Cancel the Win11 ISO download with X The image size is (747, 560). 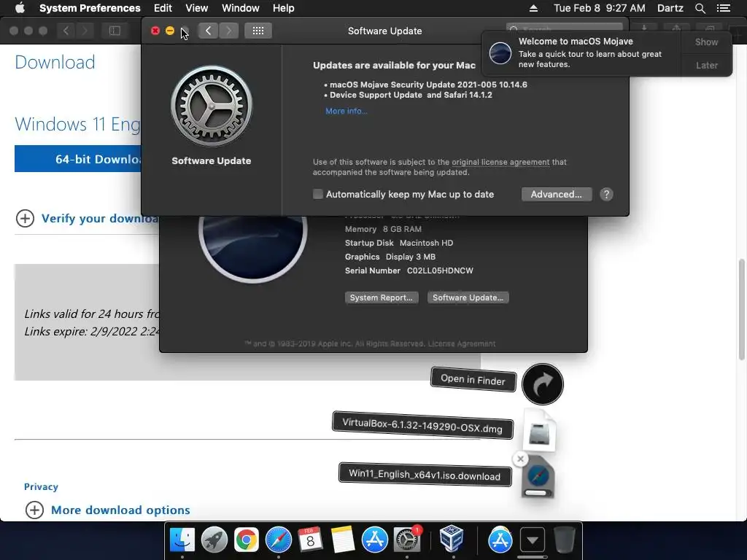(520, 459)
